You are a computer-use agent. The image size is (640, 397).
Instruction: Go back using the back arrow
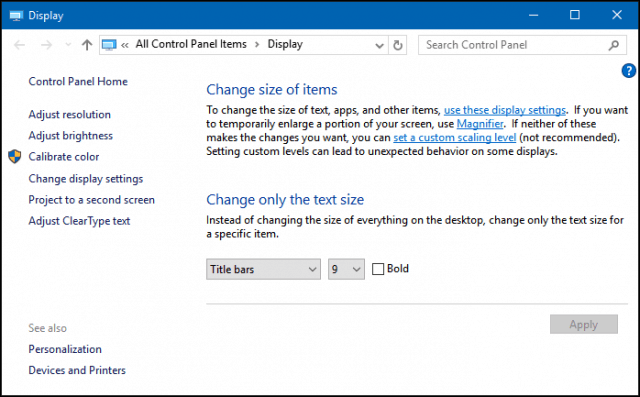pyautogui.click(x=19, y=45)
